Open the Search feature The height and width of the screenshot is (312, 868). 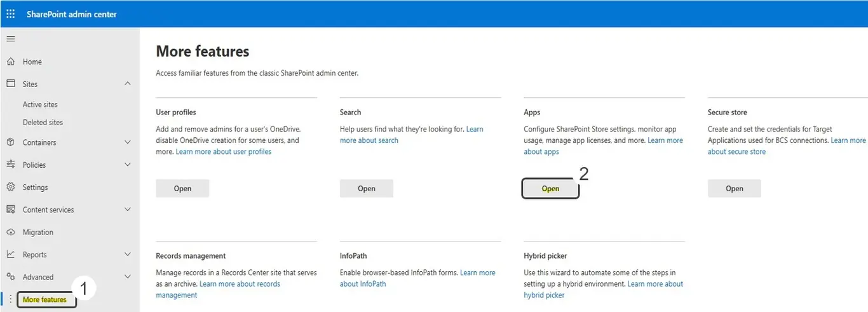coord(367,188)
